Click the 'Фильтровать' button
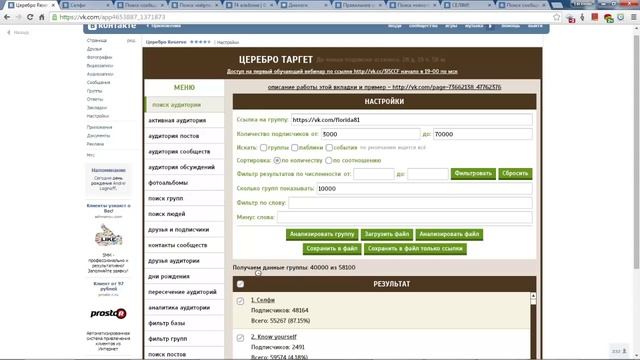 point(473,173)
